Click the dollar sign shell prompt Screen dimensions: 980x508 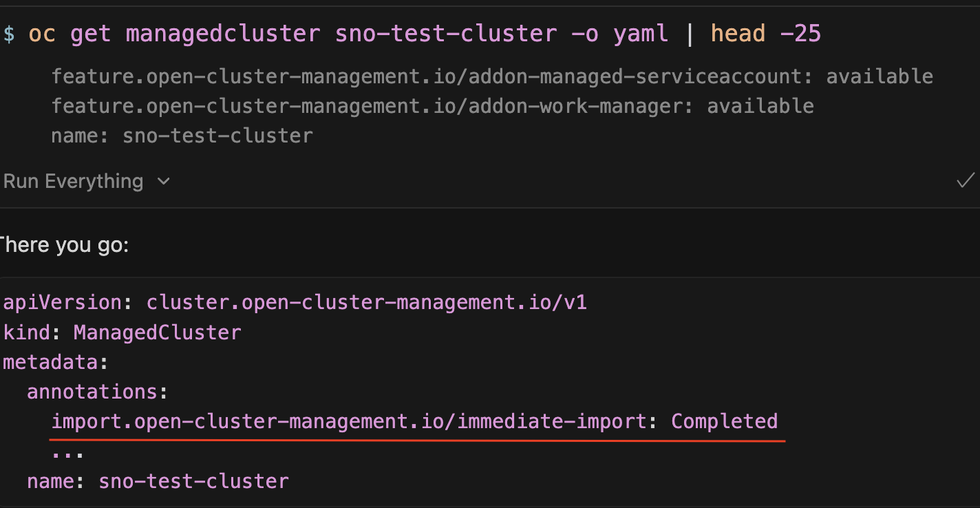(x=8, y=33)
